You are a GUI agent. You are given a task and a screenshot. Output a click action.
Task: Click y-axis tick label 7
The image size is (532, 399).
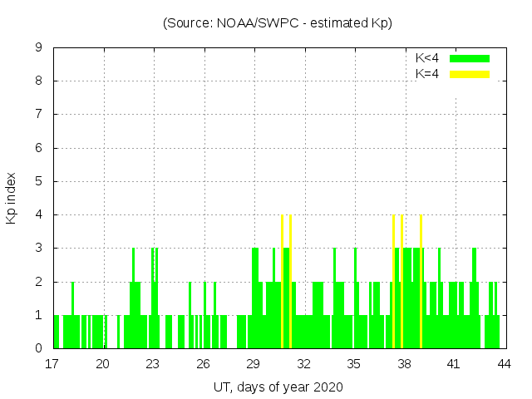(39, 115)
